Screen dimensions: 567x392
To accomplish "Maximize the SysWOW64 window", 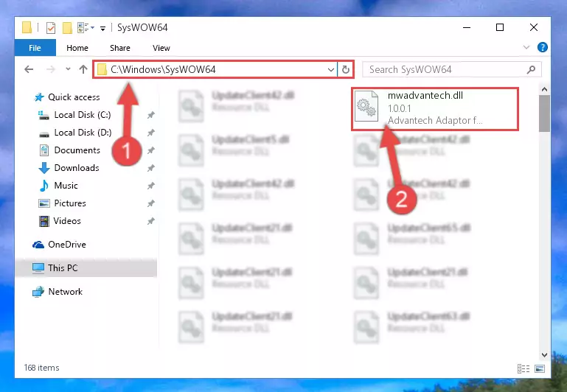I will tap(500, 27).
